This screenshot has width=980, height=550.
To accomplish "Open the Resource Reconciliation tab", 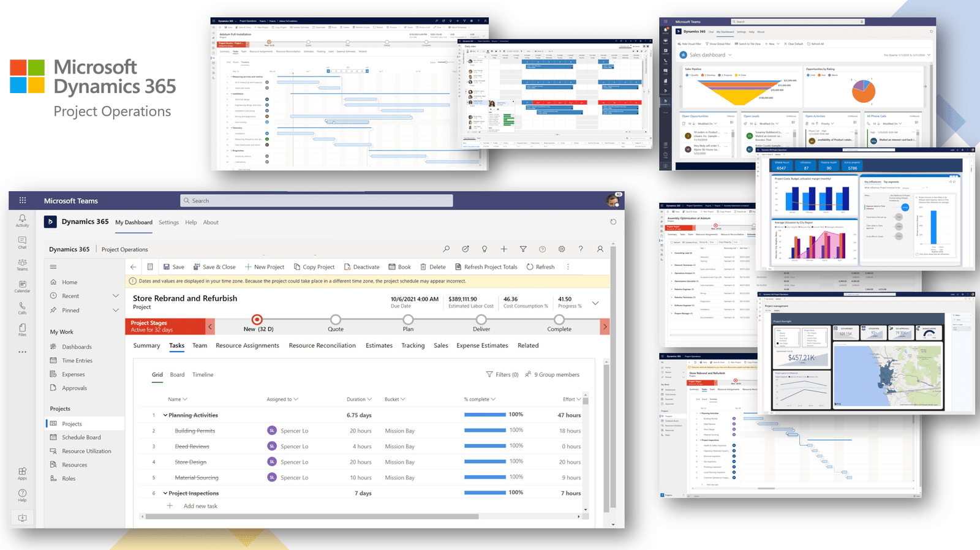I will pyautogui.click(x=322, y=345).
